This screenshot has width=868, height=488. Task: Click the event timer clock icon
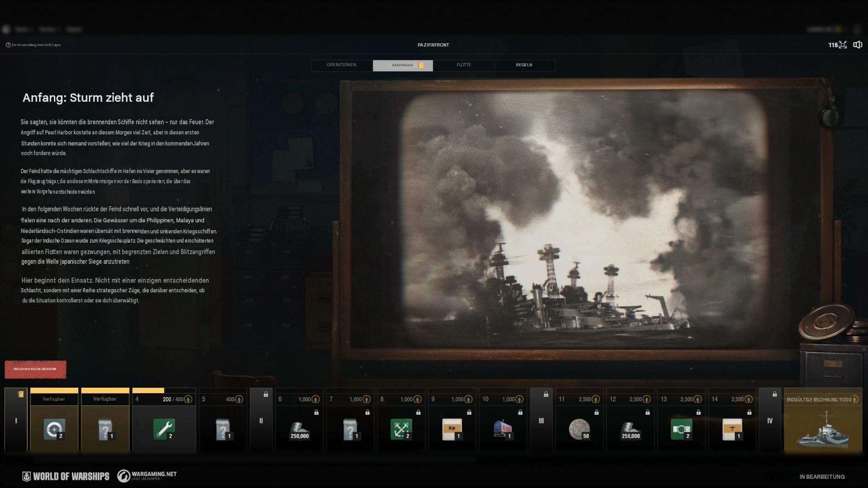(8, 45)
